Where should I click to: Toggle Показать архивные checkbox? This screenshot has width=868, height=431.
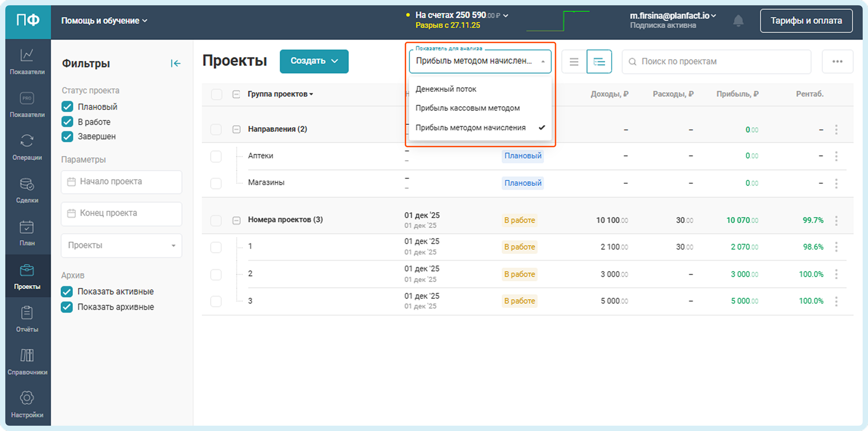[67, 307]
